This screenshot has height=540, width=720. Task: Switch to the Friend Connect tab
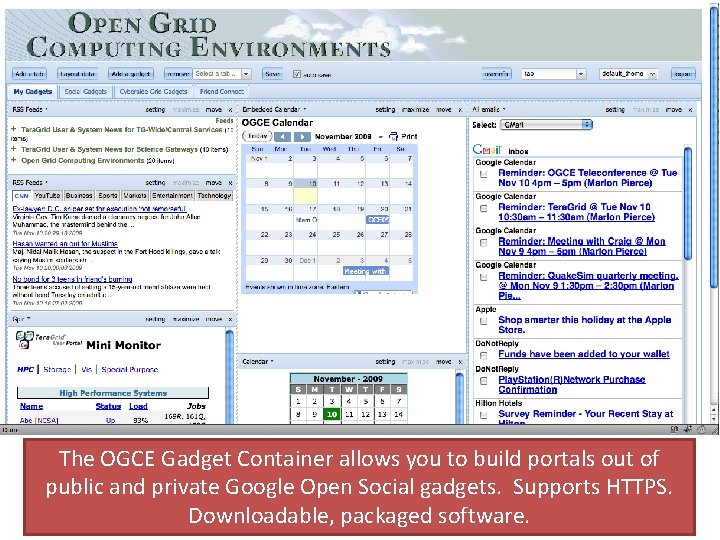click(222, 91)
